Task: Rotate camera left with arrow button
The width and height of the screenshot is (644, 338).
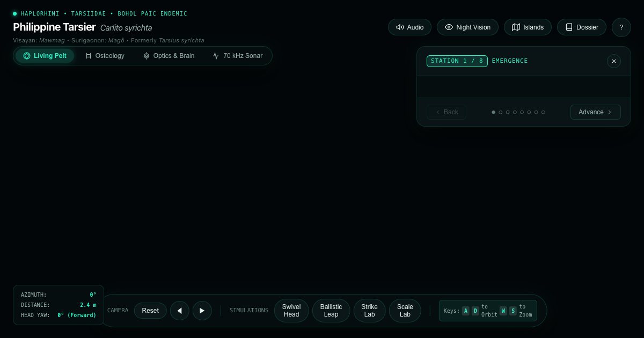Action: (x=180, y=311)
